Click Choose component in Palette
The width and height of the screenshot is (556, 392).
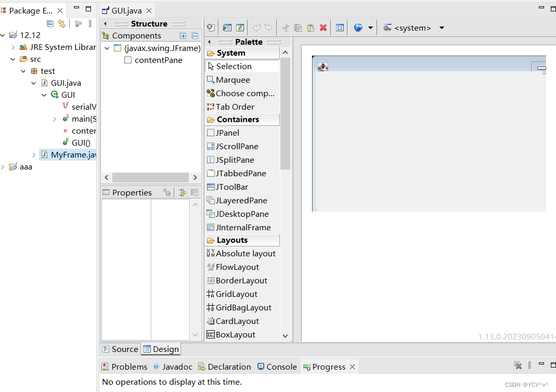pyautogui.click(x=242, y=93)
